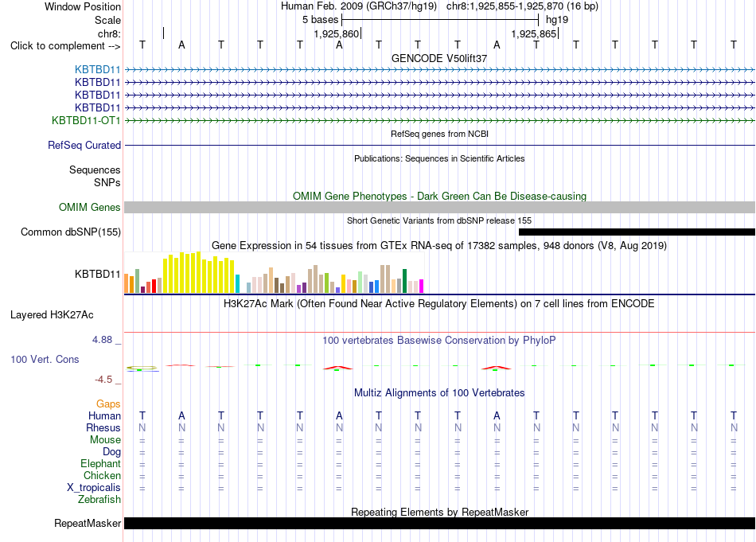Click the light-blue KBTBD11 transcript label
This screenshot has height=542, width=756.
(x=97, y=70)
